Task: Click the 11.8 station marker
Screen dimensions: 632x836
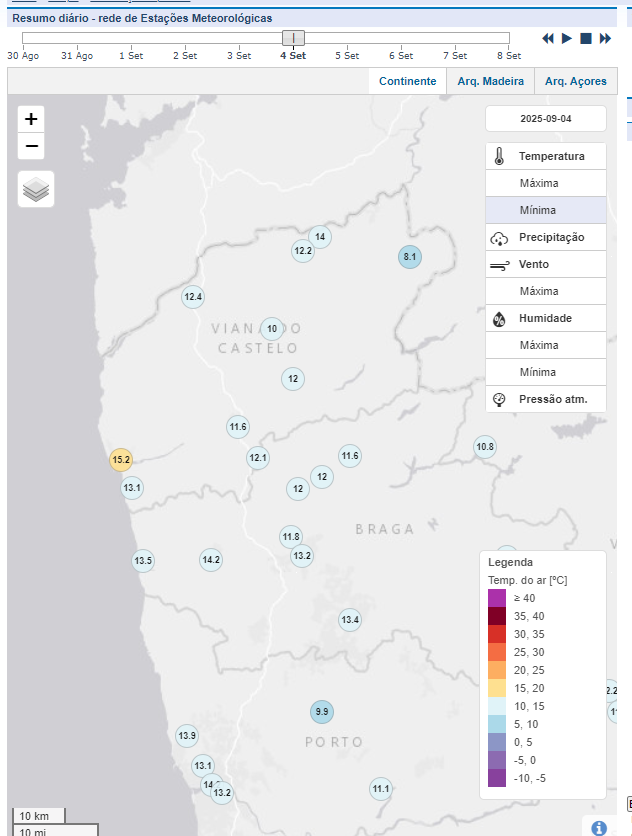Action: tap(291, 536)
